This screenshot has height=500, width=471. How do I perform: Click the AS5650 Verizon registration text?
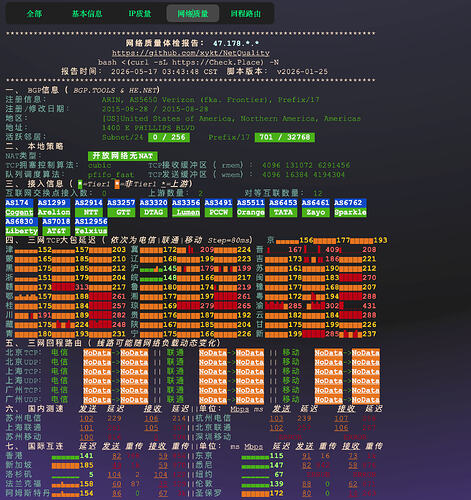coord(211,100)
